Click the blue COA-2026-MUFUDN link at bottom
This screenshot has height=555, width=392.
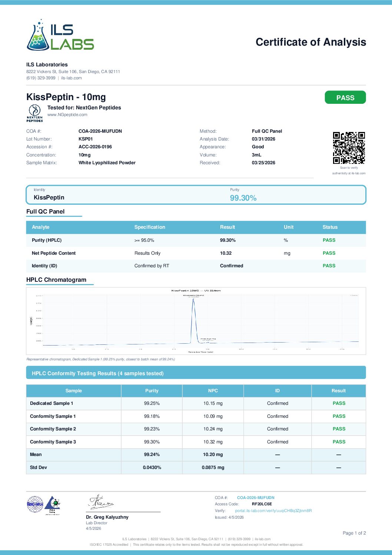(256, 498)
